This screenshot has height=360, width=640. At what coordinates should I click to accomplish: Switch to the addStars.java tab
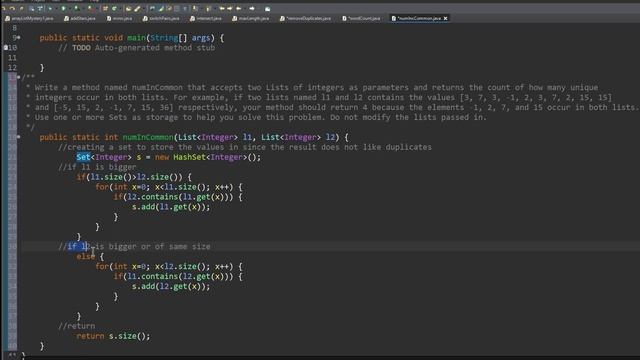pyautogui.click(x=80, y=18)
